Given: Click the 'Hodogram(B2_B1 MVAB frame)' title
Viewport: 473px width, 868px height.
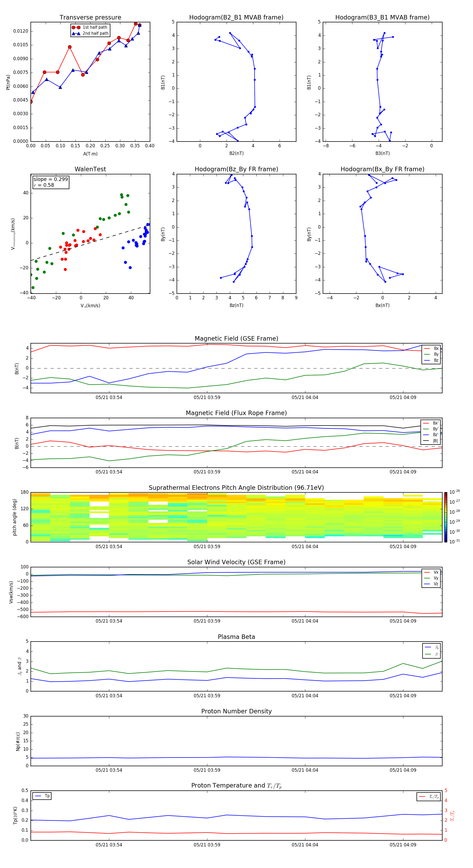Looking at the screenshot, I should (236, 17).
